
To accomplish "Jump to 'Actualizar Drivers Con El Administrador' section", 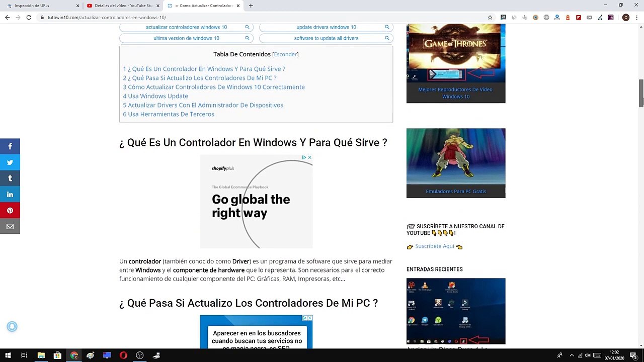I will (x=203, y=105).
